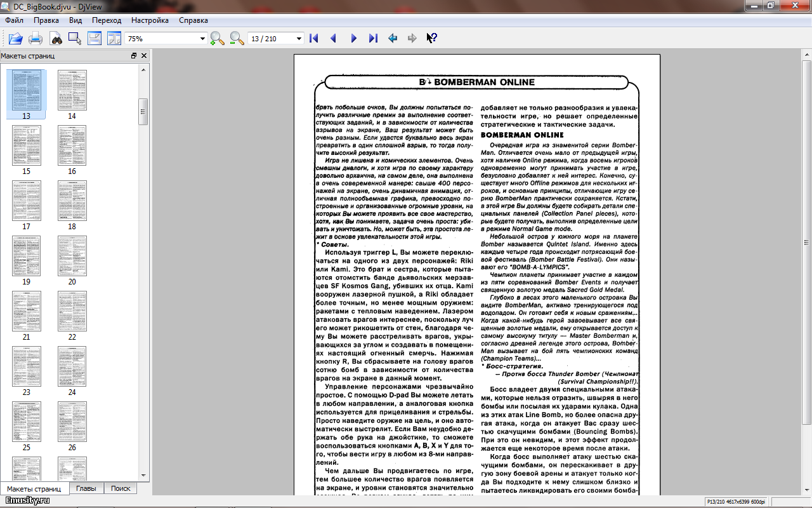The width and height of the screenshot is (812, 508).
Task: Click the document view scroll down arrow
Action: click(x=806, y=491)
